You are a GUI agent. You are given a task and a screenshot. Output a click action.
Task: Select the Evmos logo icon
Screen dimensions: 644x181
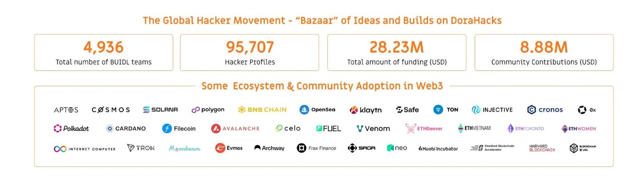(x=220, y=148)
